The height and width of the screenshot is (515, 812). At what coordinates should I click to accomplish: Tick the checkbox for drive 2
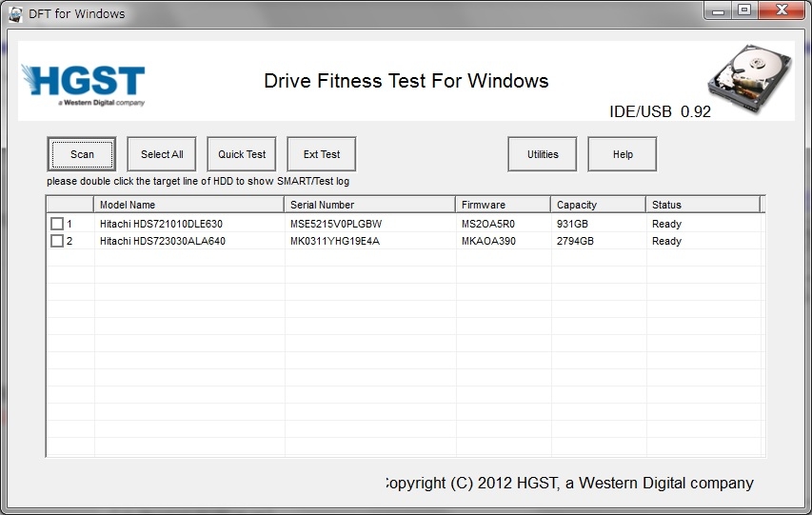click(57, 241)
